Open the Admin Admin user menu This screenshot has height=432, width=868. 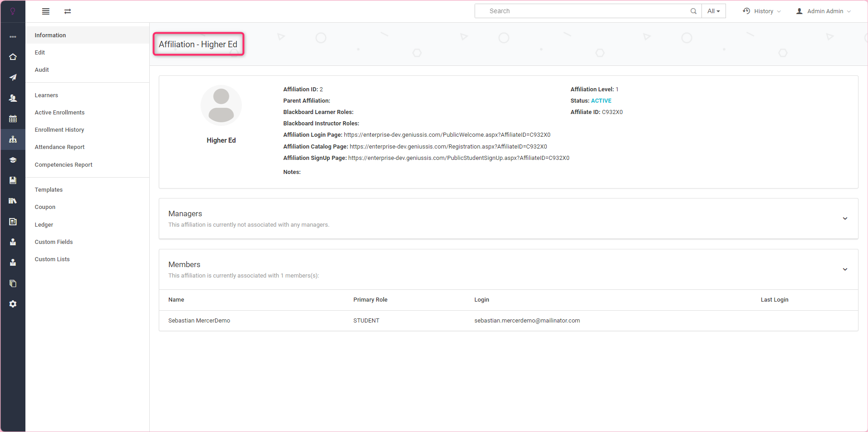click(824, 11)
